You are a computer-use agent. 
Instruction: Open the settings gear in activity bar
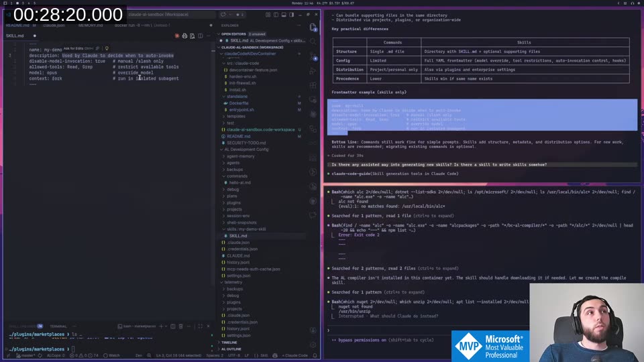(313, 345)
